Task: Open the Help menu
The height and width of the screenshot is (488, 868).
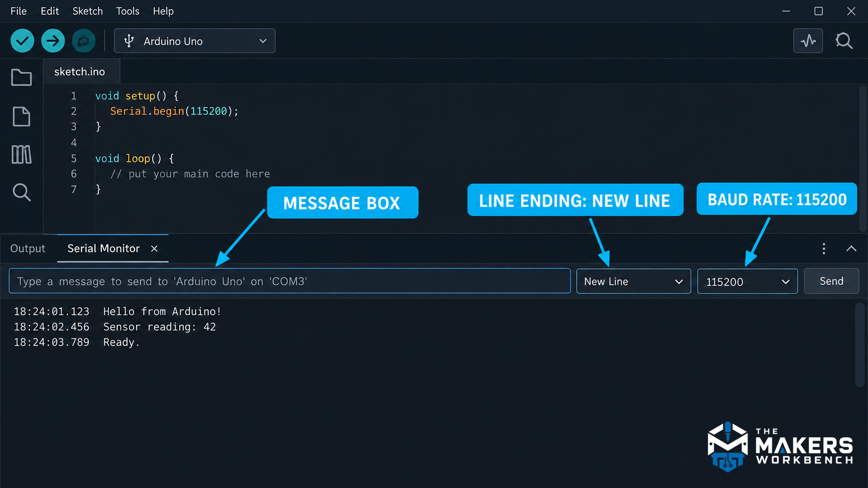Action: (163, 11)
